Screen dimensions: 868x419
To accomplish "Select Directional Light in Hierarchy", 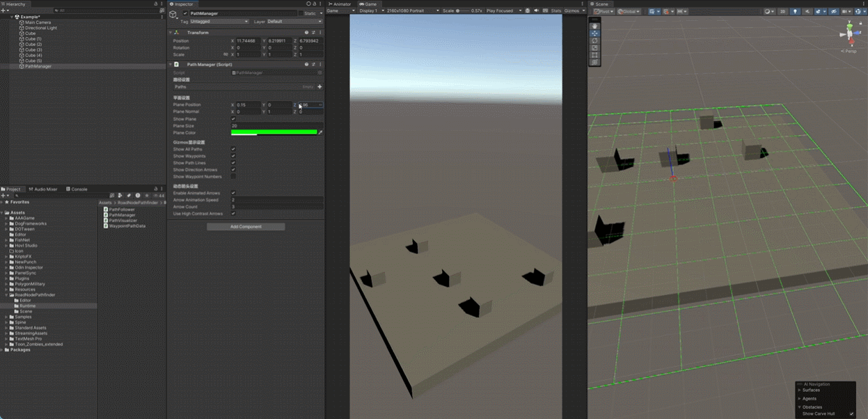I will pyautogui.click(x=41, y=28).
